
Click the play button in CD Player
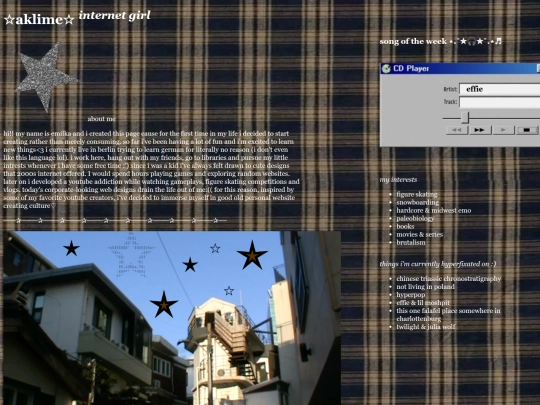[503, 130]
